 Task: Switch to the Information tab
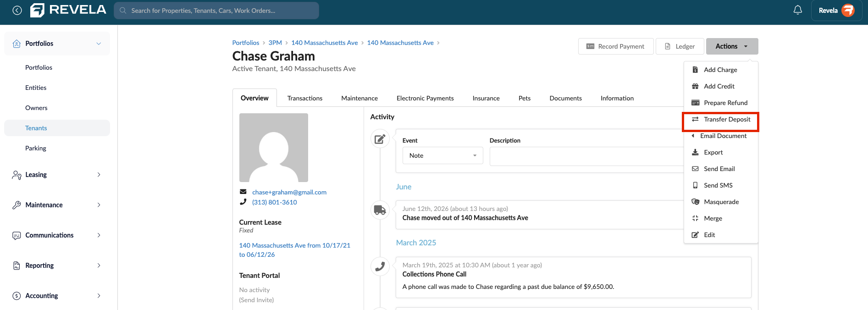pyautogui.click(x=617, y=98)
